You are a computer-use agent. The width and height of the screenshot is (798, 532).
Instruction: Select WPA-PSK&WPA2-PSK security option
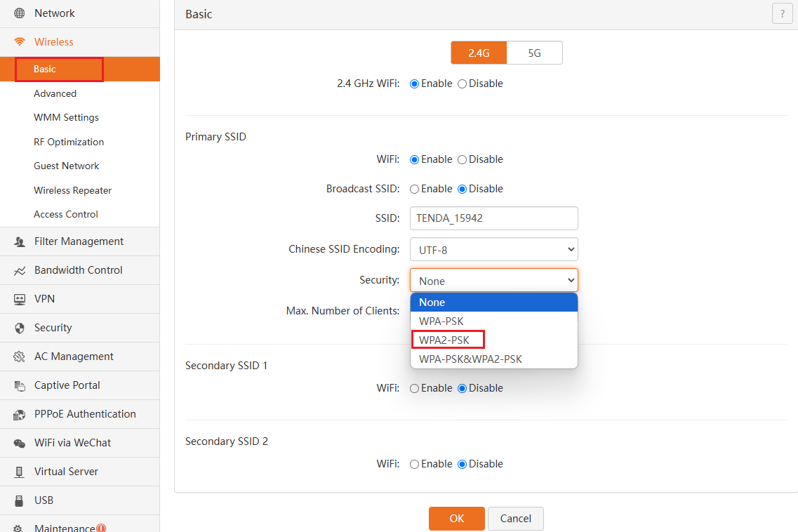[x=470, y=359]
